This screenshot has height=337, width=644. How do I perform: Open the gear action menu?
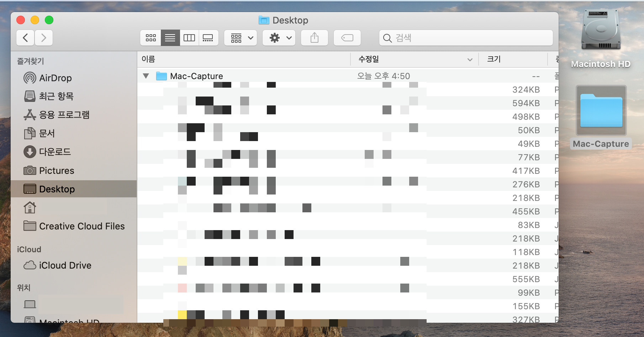click(x=279, y=38)
